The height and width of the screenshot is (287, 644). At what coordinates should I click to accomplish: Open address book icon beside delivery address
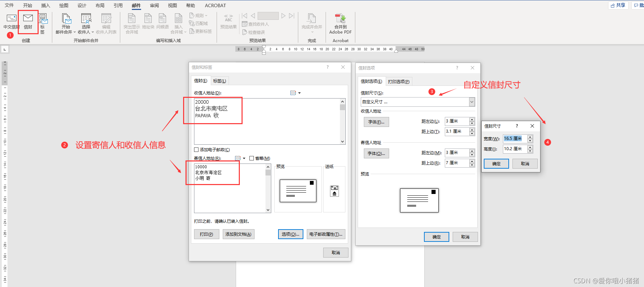point(293,93)
